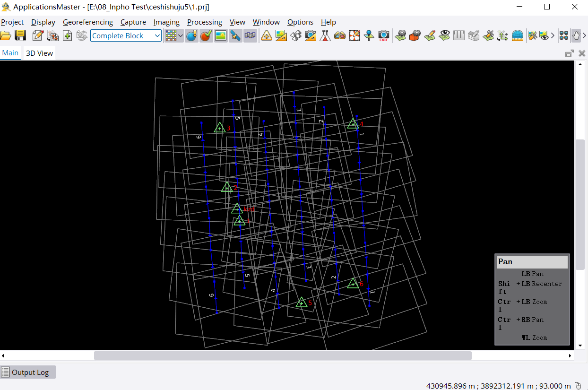Click the orange box with gears icon

[415, 35]
